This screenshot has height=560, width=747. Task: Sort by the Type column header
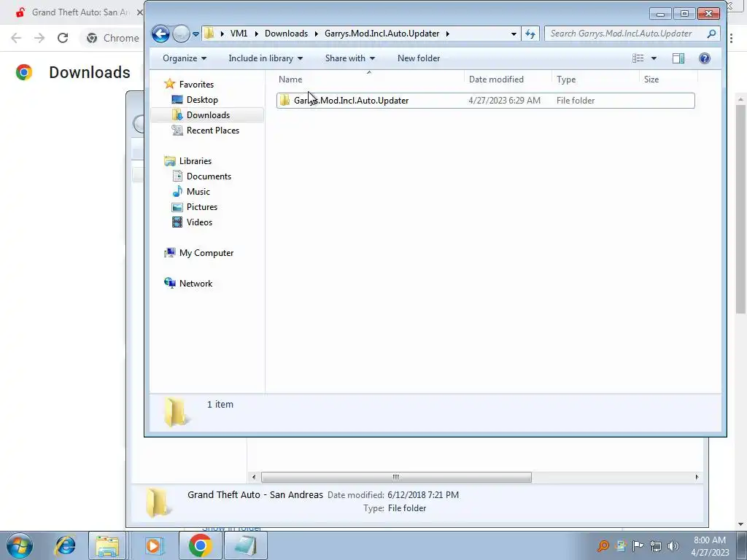[595, 79]
